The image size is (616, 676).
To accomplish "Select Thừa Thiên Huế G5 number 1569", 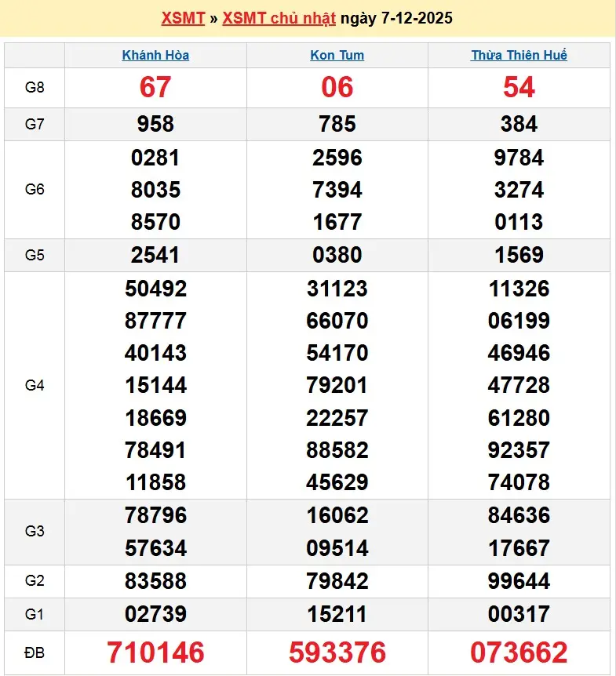I will (519, 255).
